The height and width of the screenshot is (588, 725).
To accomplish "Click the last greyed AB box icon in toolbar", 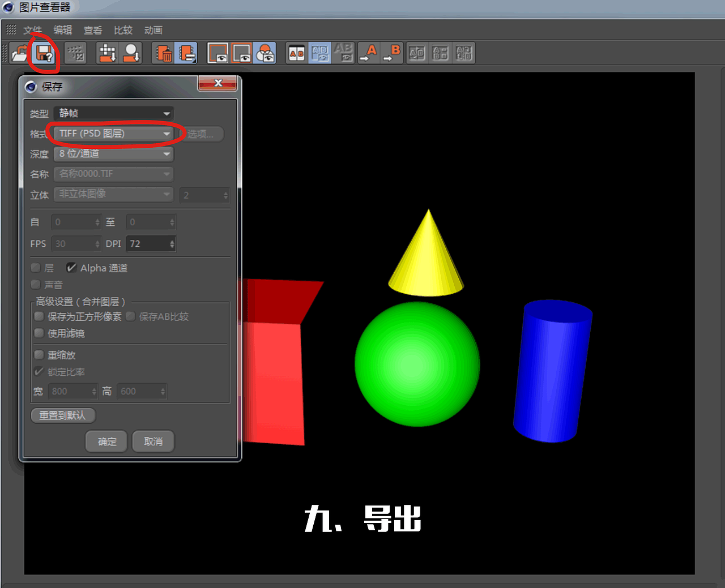I will (463, 53).
